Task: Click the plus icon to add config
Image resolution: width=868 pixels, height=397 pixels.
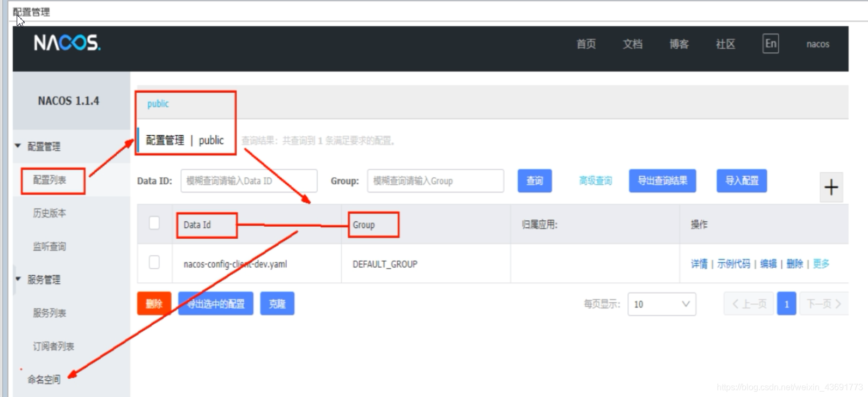Action: tap(831, 187)
